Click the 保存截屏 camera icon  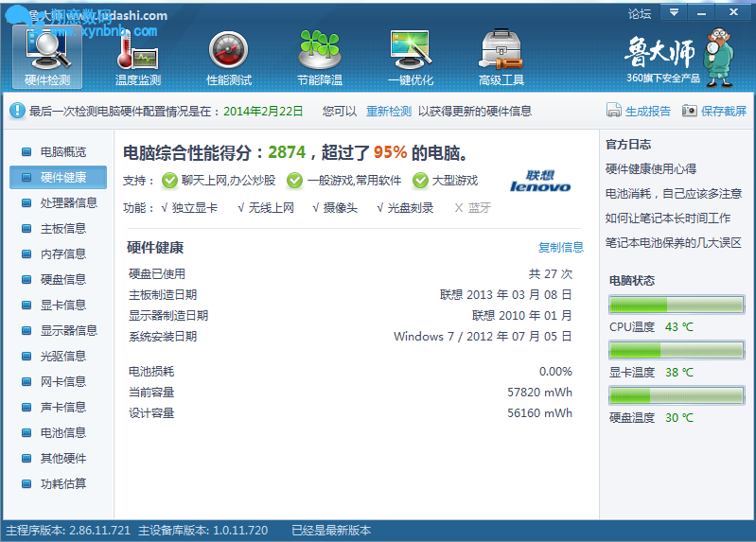tap(689, 111)
